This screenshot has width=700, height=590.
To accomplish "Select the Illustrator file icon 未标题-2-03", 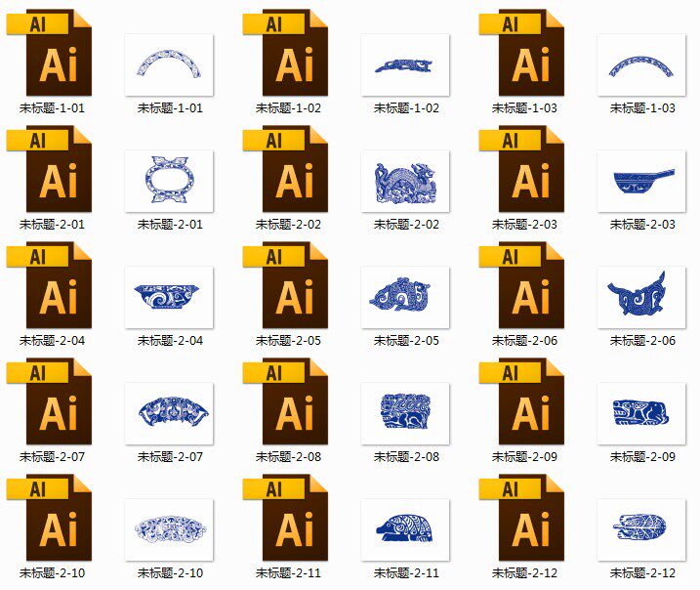I will click(521, 169).
